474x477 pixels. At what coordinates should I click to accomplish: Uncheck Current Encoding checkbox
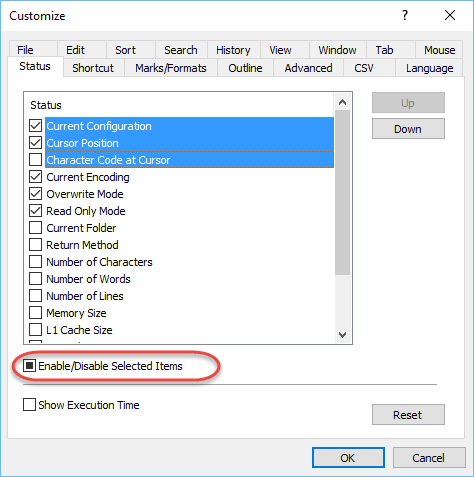point(35,177)
